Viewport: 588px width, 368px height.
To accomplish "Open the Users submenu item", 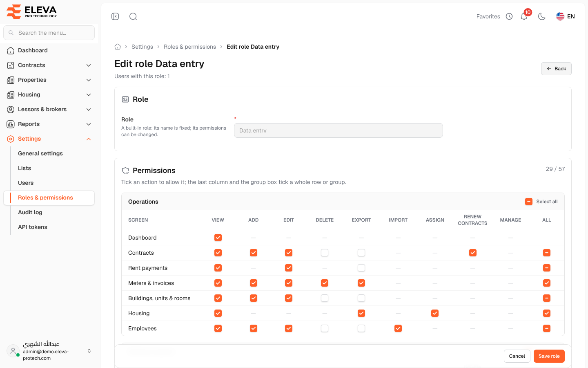I will 49,183.
